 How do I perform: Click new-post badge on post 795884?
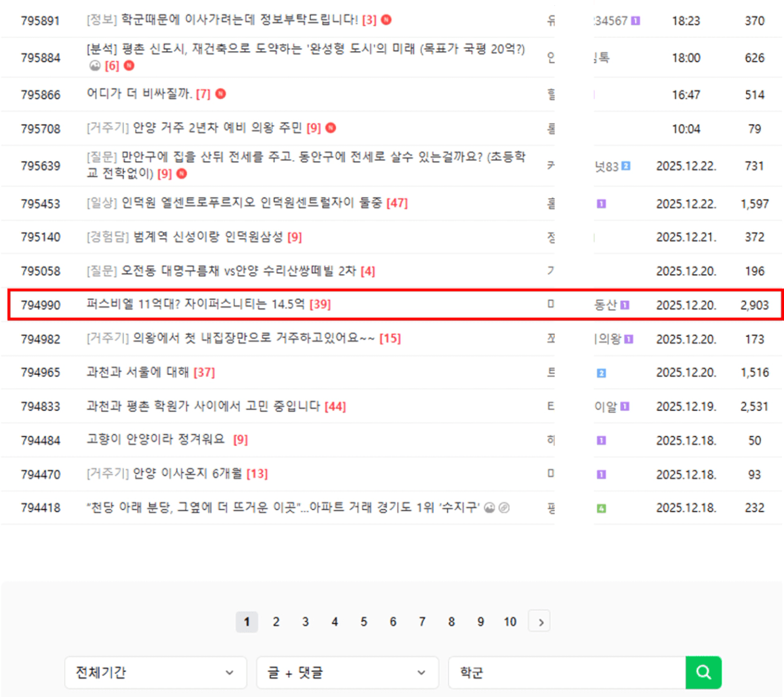(x=129, y=66)
